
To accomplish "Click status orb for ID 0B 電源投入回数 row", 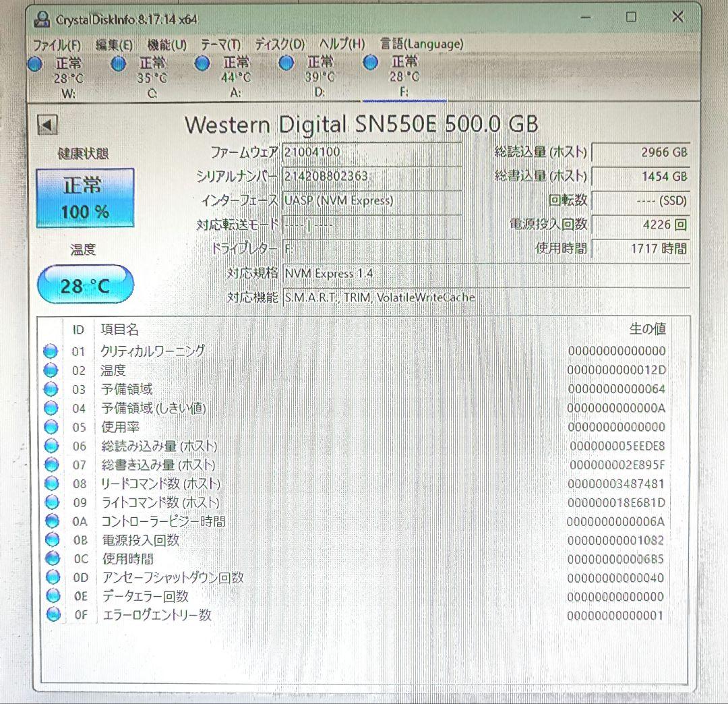I will click(x=53, y=539).
